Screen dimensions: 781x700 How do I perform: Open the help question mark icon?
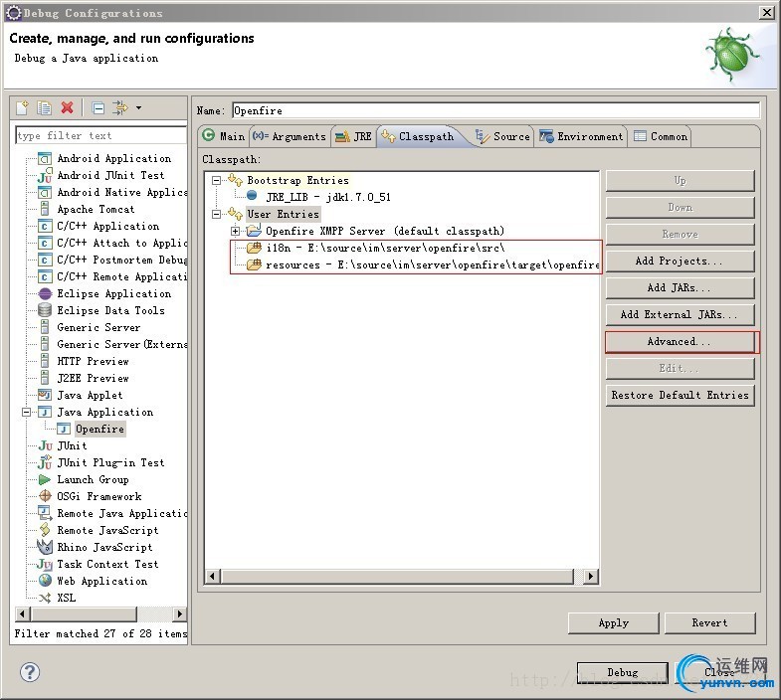point(30,672)
